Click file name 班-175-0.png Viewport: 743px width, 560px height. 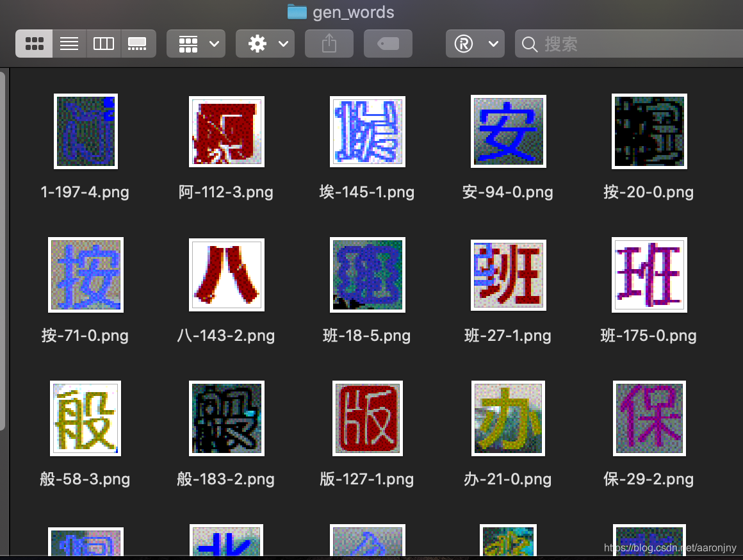click(648, 336)
